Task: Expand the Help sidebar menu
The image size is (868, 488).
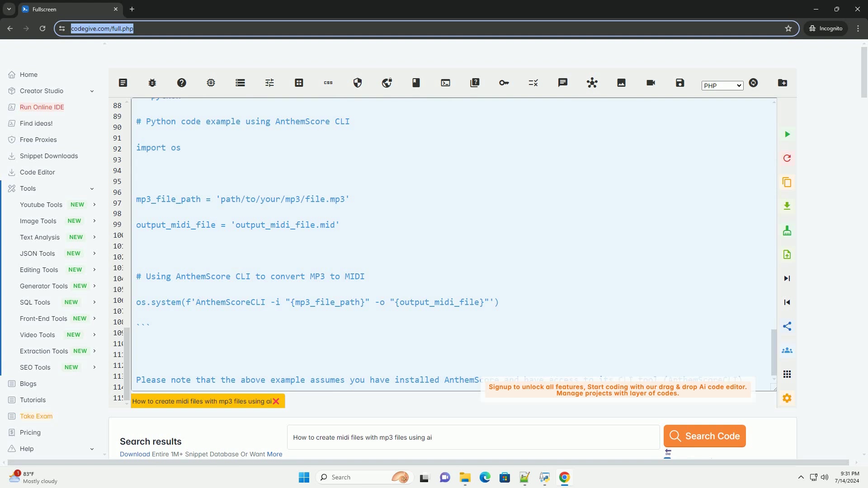Action: [x=52, y=449]
